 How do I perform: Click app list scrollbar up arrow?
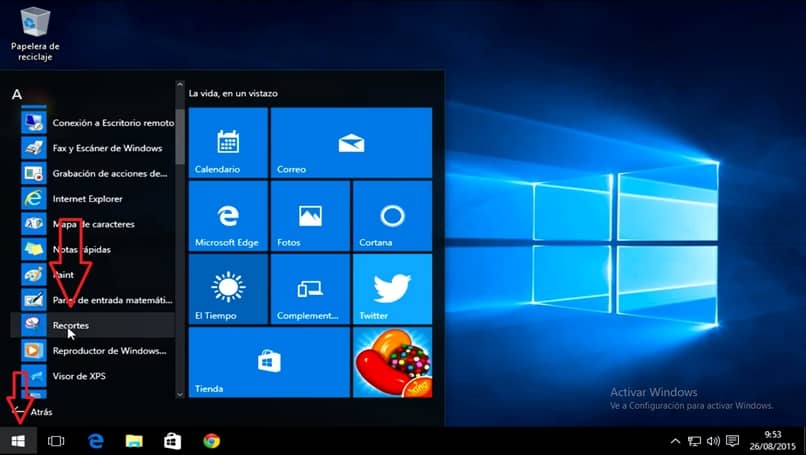(x=180, y=85)
